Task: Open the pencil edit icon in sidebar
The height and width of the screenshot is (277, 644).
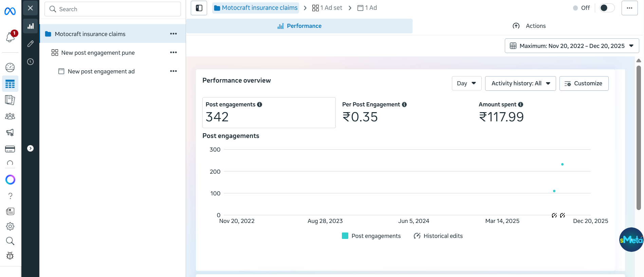Action: (x=31, y=44)
